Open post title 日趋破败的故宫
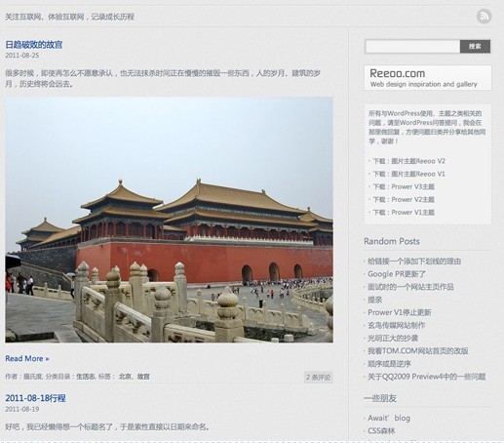This screenshot has width=504, height=443. 34,45
